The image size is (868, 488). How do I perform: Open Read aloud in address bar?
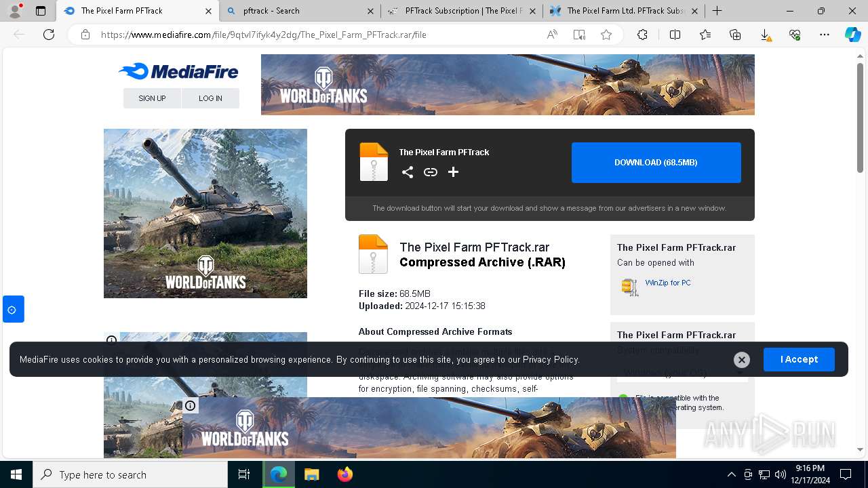(x=552, y=35)
